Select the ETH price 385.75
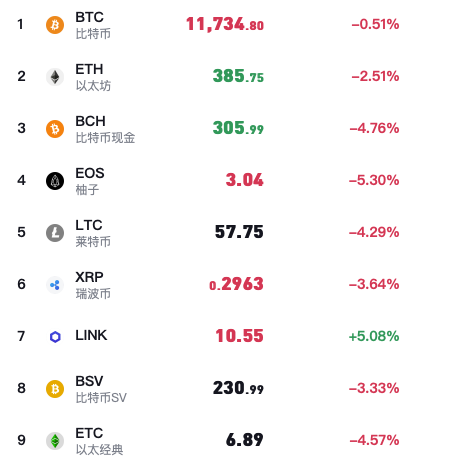The image size is (453, 466). [x=238, y=76]
